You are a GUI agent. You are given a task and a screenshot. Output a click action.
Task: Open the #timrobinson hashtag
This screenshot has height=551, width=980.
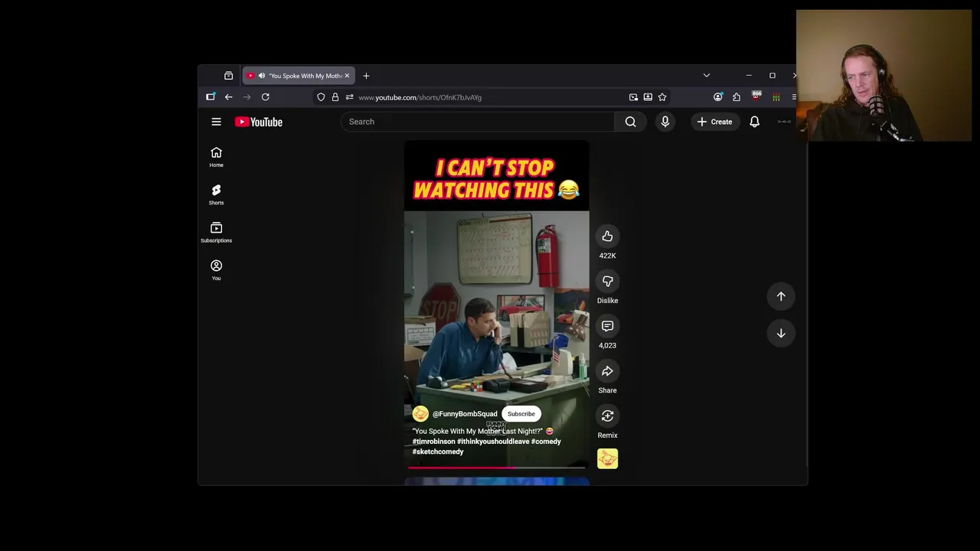(x=433, y=442)
